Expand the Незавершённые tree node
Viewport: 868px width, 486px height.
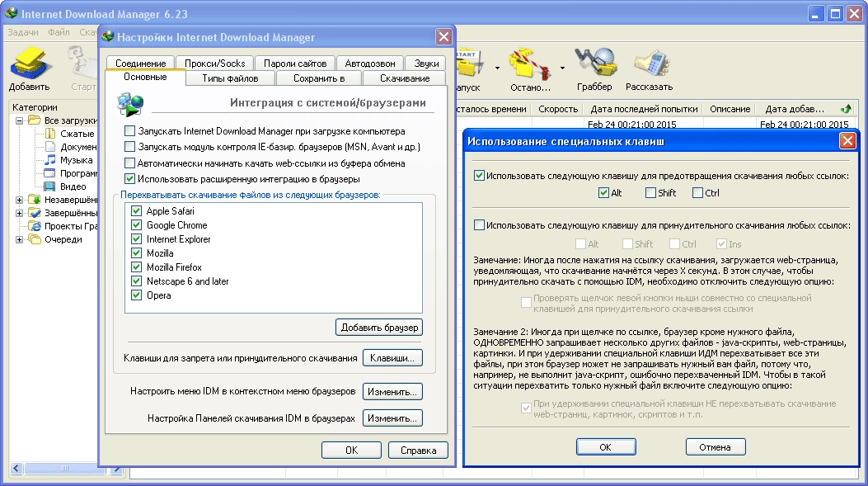pos(20,200)
